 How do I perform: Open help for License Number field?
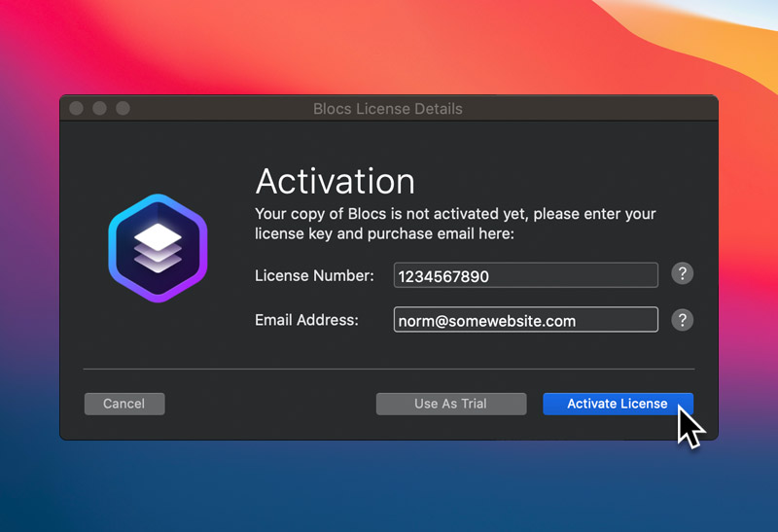[x=683, y=273]
